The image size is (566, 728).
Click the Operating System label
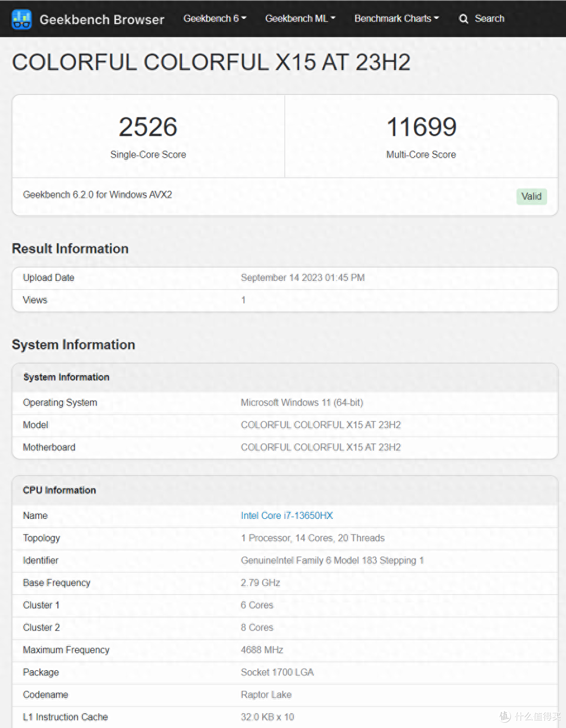click(60, 403)
